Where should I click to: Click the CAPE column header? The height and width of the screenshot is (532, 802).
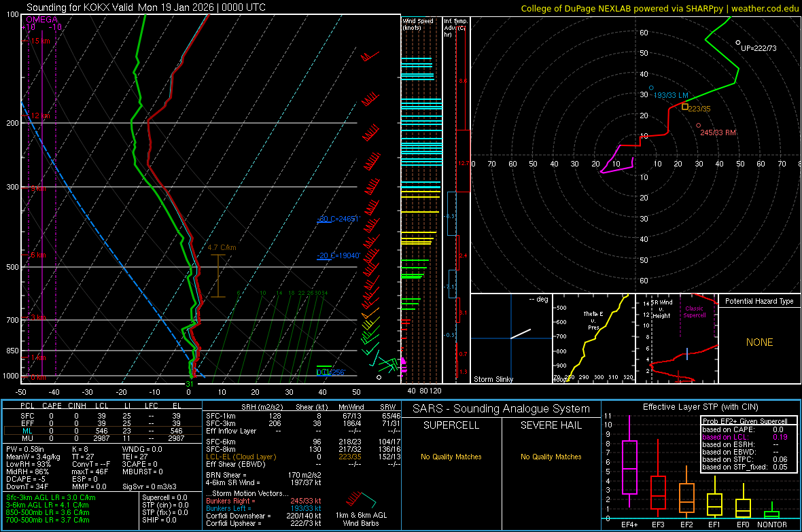(x=52, y=406)
